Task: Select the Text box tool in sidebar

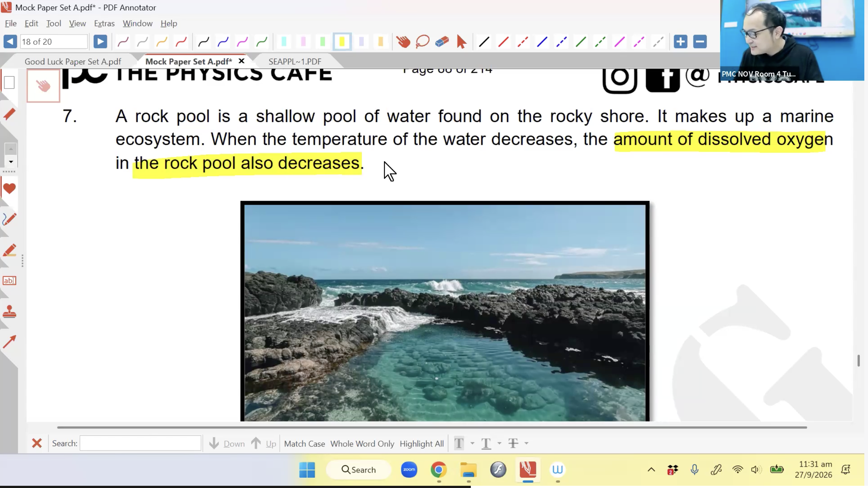Action: pyautogui.click(x=9, y=281)
